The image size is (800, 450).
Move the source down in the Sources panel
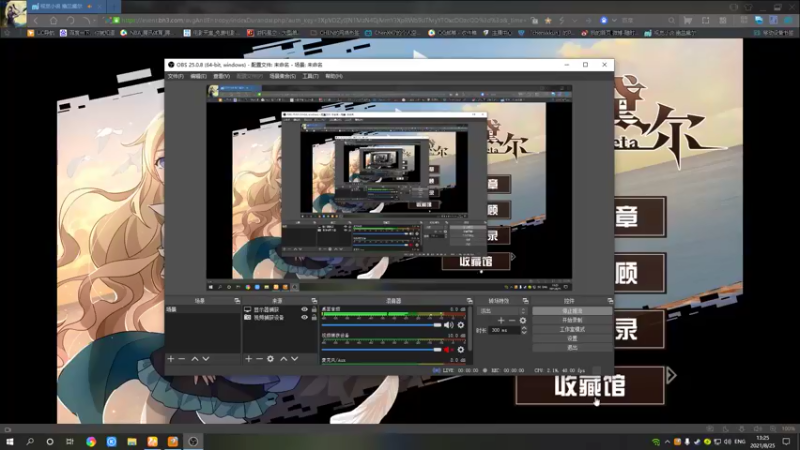point(295,359)
